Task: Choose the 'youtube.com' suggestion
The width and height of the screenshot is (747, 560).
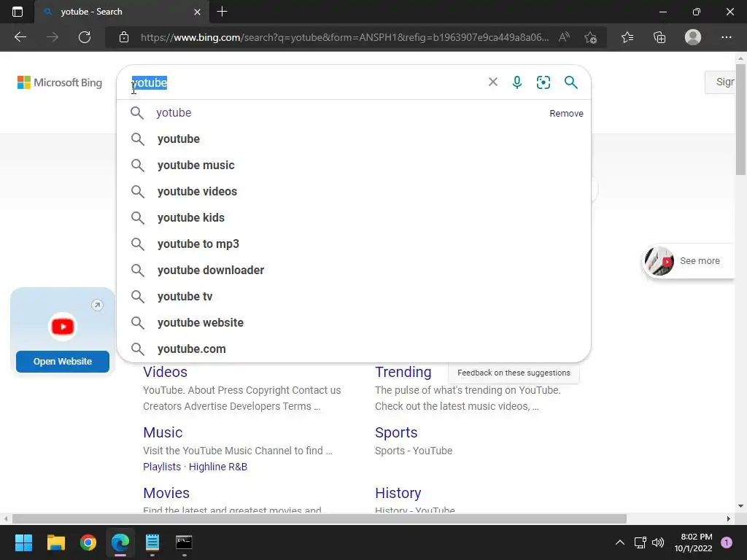Action: (354, 349)
